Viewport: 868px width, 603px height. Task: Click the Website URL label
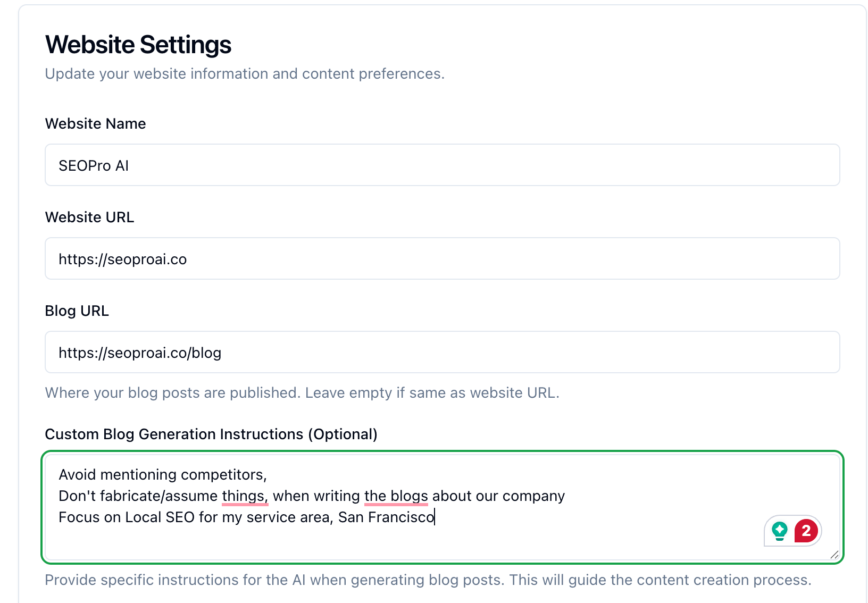coord(89,217)
